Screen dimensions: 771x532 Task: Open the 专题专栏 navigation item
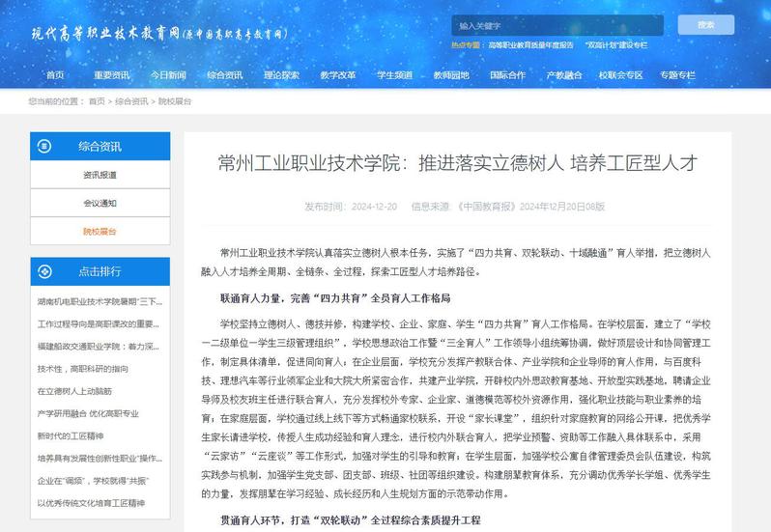point(677,75)
